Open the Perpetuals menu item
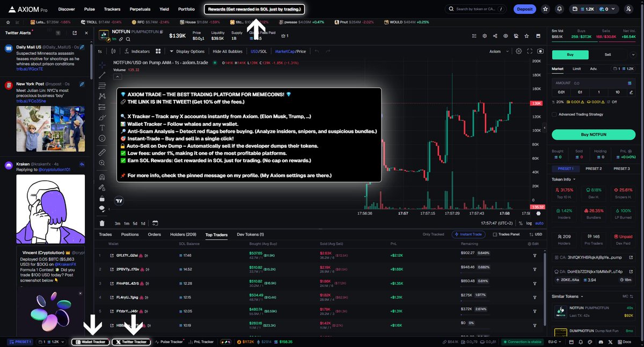Viewport: 644px width, 347px height. point(140,9)
